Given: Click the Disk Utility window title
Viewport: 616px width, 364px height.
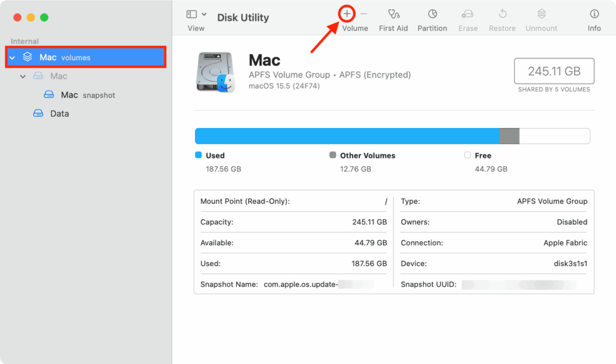Looking at the screenshot, I should point(243,17).
